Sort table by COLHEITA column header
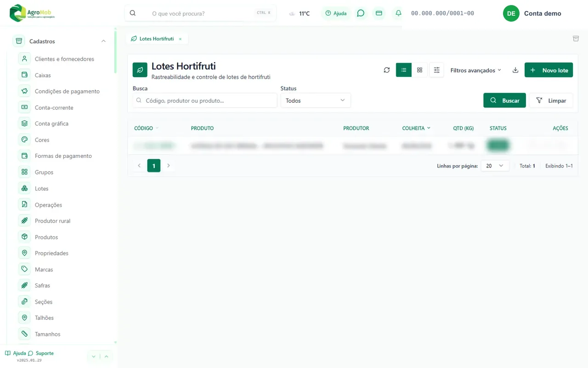 coord(416,128)
